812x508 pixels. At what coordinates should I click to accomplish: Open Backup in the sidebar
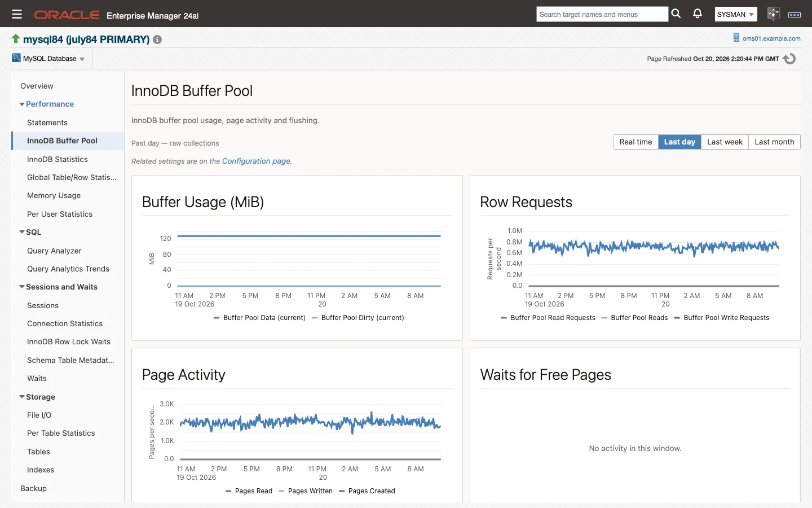(x=33, y=488)
